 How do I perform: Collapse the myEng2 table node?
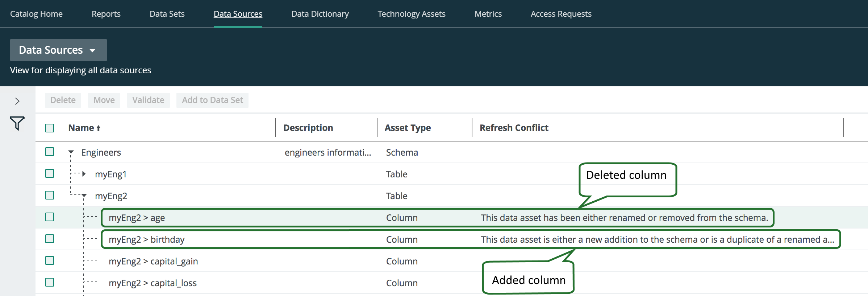click(84, 196)
